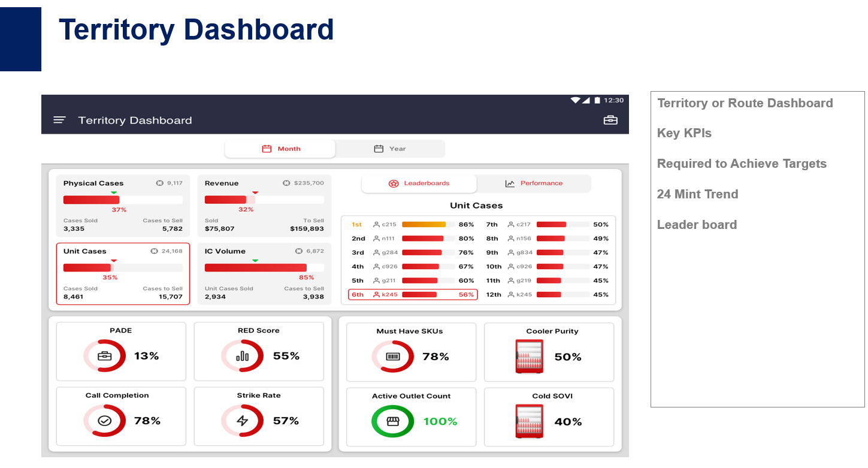Open the Performance tab
This screenshot has height=468, width=868.
tap(534, 183)
